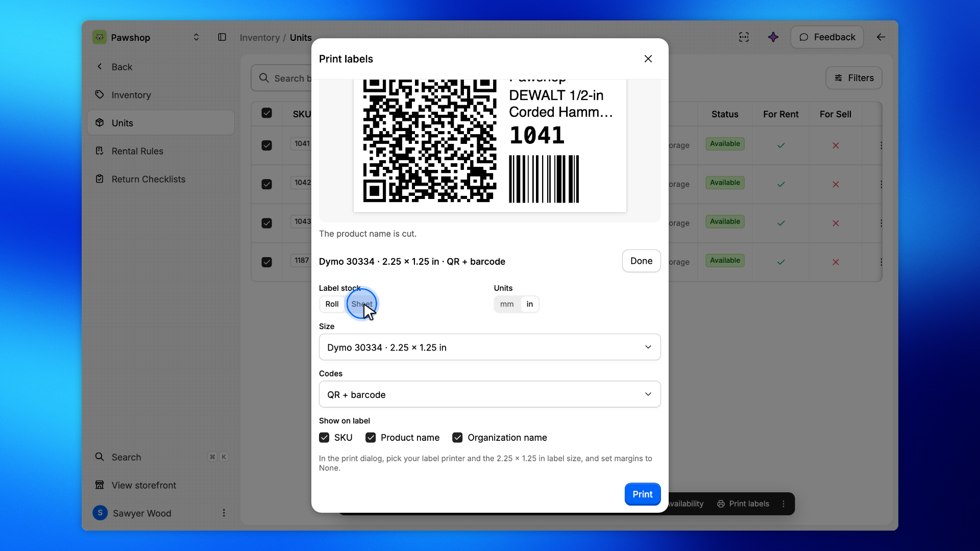Screen dimensions: 980x551
Task: Click the back arrow icon at top right
Action: point(881,37)
